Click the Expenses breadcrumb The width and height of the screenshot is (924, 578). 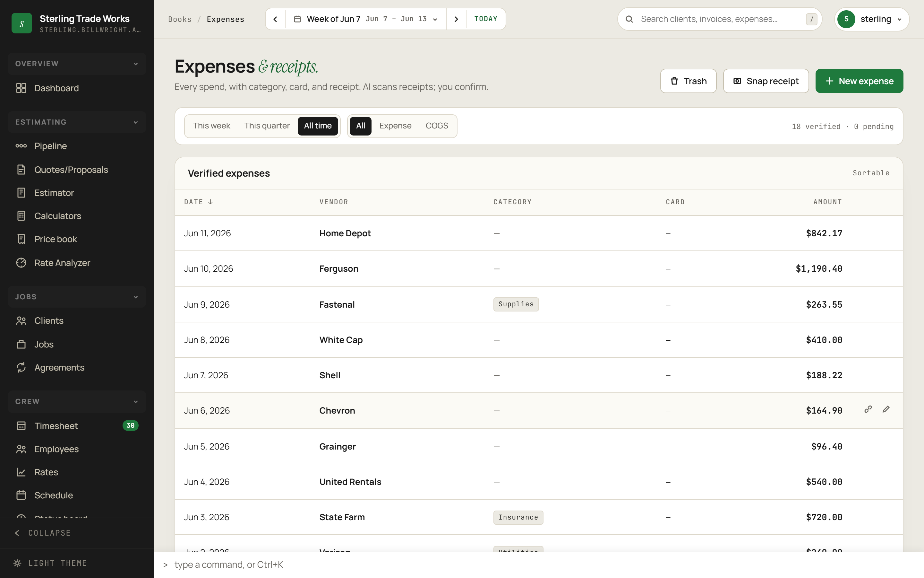(226, 19)
